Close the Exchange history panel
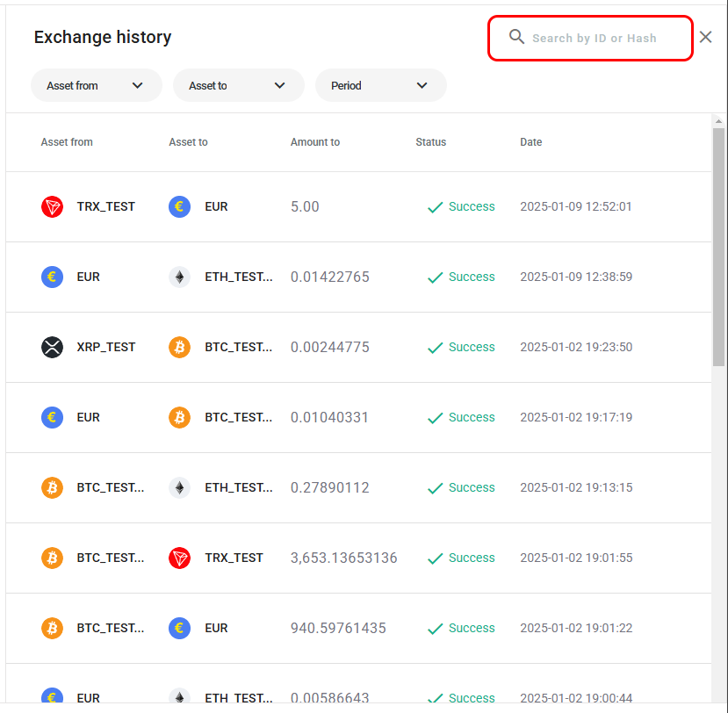Viewport: 728px width, 713px height. click(705, 37)
